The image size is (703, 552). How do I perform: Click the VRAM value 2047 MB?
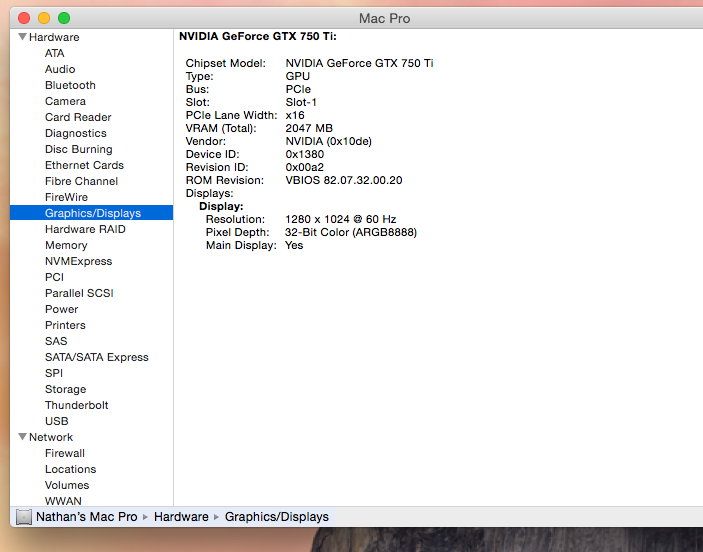[x=309, y=128]
